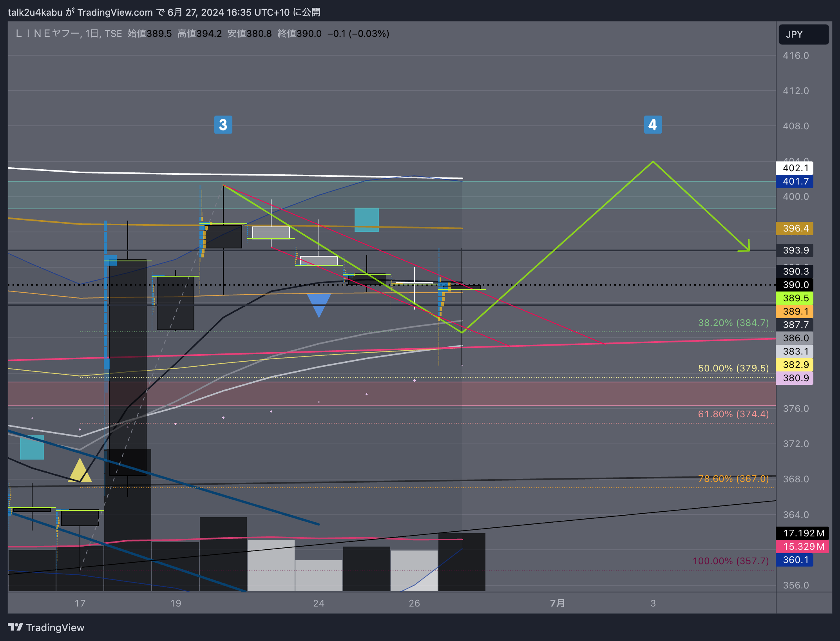Select the pink 380.9 price label

click(x=795, y=378)
